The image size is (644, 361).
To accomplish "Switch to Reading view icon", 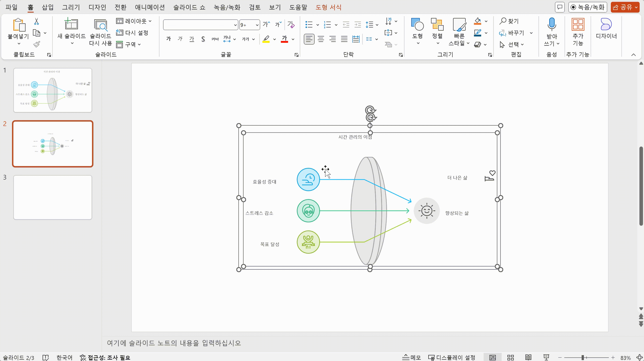I will (528, 357).
